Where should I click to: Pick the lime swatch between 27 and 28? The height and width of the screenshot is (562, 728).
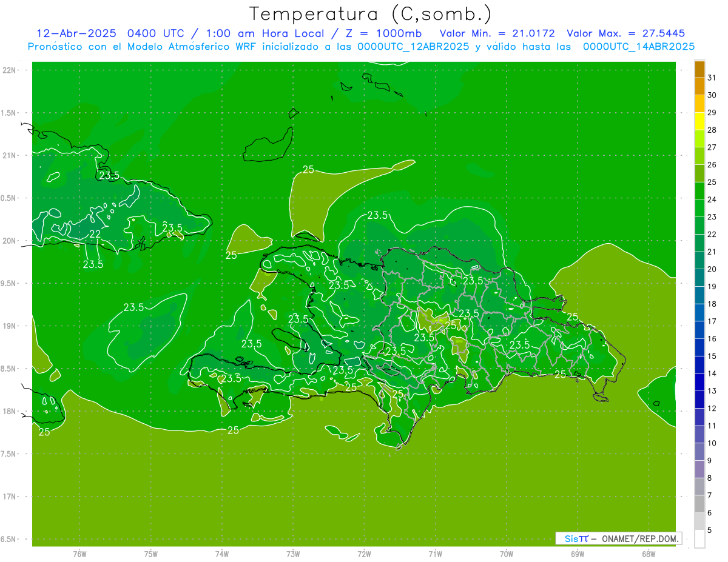pos(699,139)
